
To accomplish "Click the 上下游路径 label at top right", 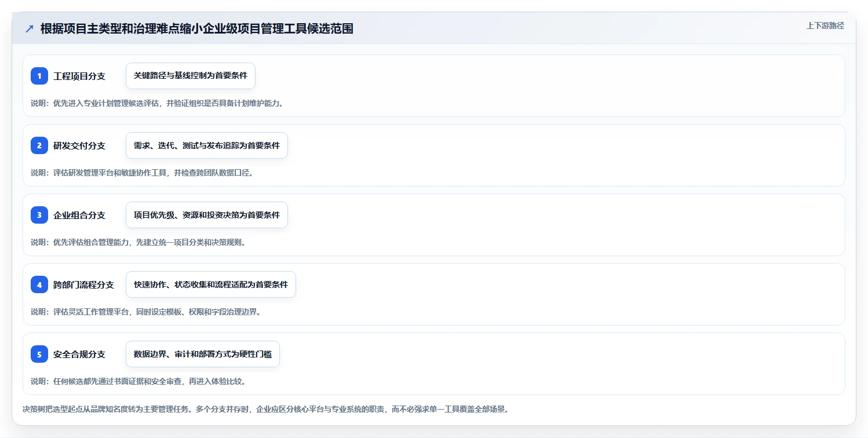I will pyautogui.click(x=825, y=25).
